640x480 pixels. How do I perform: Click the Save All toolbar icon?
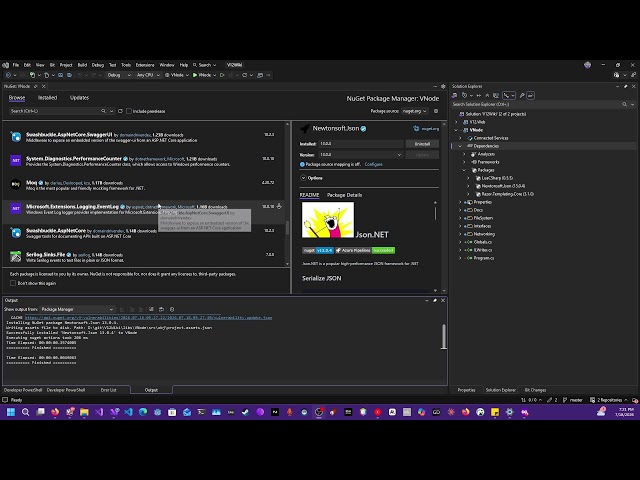(x=69, y=75)
